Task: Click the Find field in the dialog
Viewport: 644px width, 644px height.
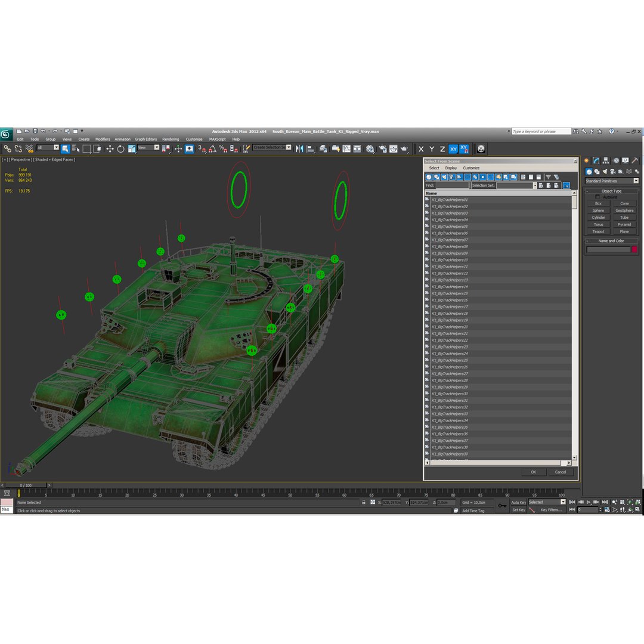Action: (452, 185)
